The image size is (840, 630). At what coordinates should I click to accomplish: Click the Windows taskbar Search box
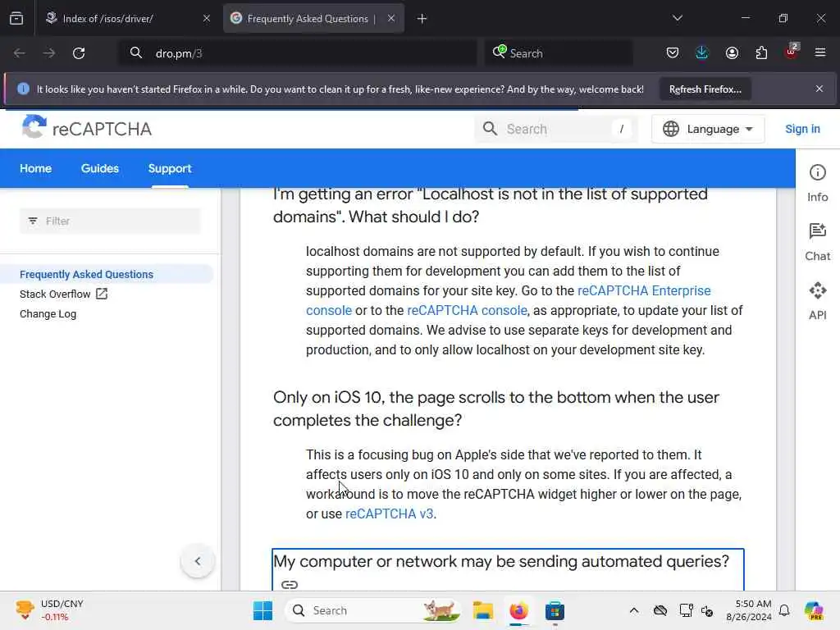pos(373,610)
